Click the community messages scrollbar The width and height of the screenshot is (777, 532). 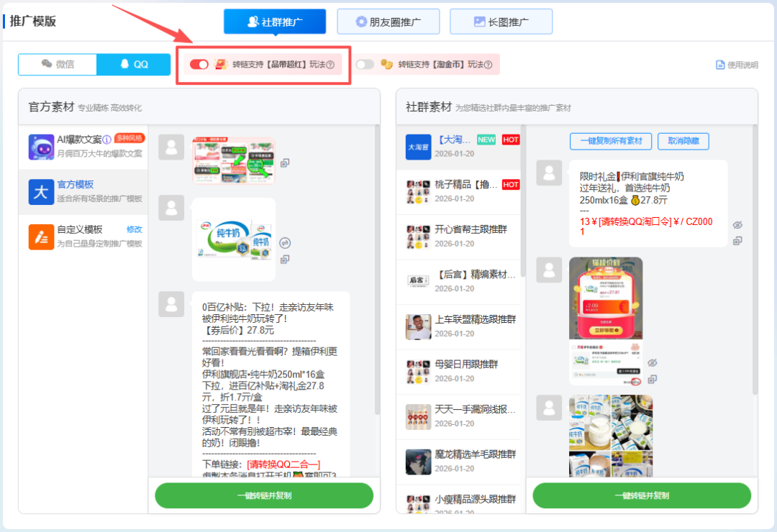[x=755, y=260]
